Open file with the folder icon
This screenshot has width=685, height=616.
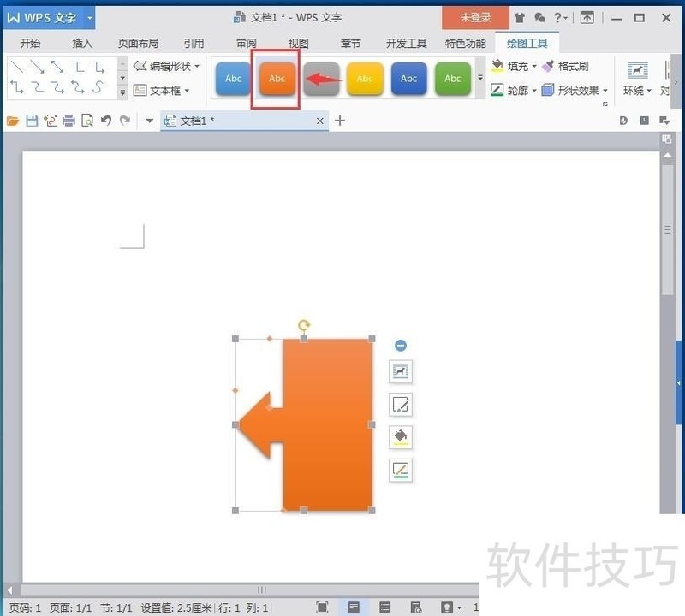[13, 121]
